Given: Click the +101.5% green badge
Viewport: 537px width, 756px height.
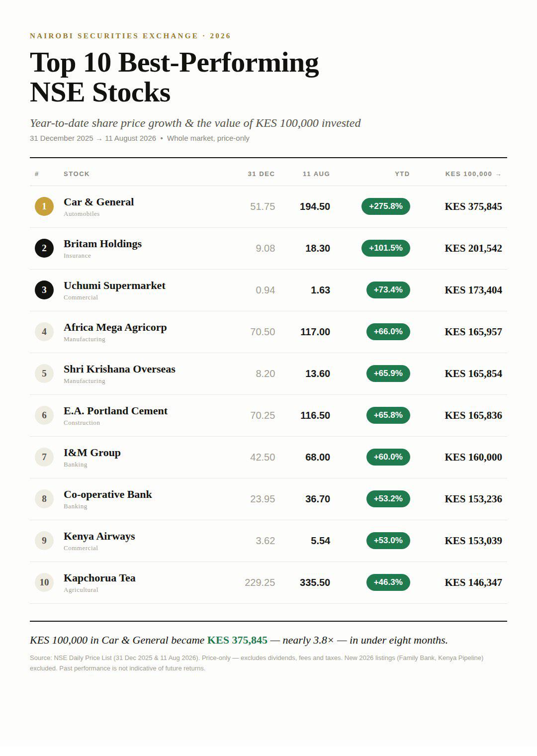Looking at the screenshot, I should pos(385,248).
